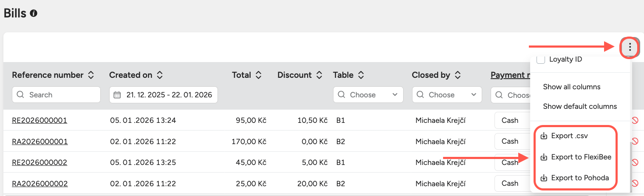This screenshot has width=644, height=196.
Task: Click the info icon next to Bills
Action: [x=34, y=14]
